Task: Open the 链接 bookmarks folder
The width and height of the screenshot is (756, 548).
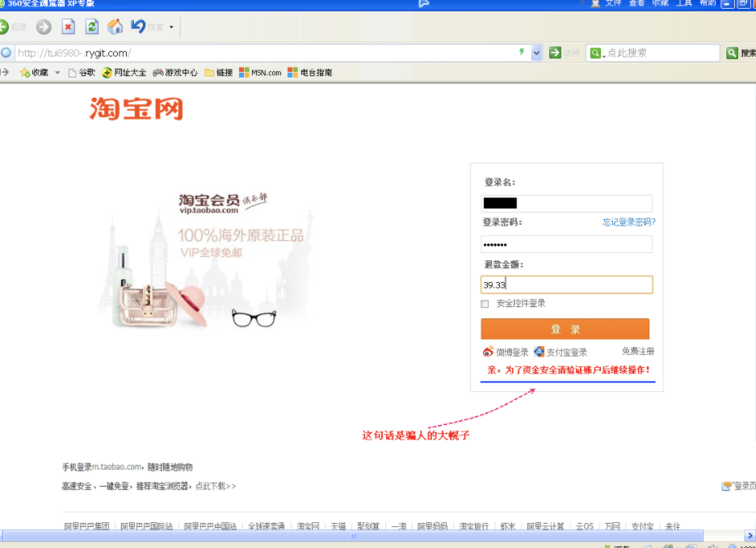Action: click(x=219, y=73)
